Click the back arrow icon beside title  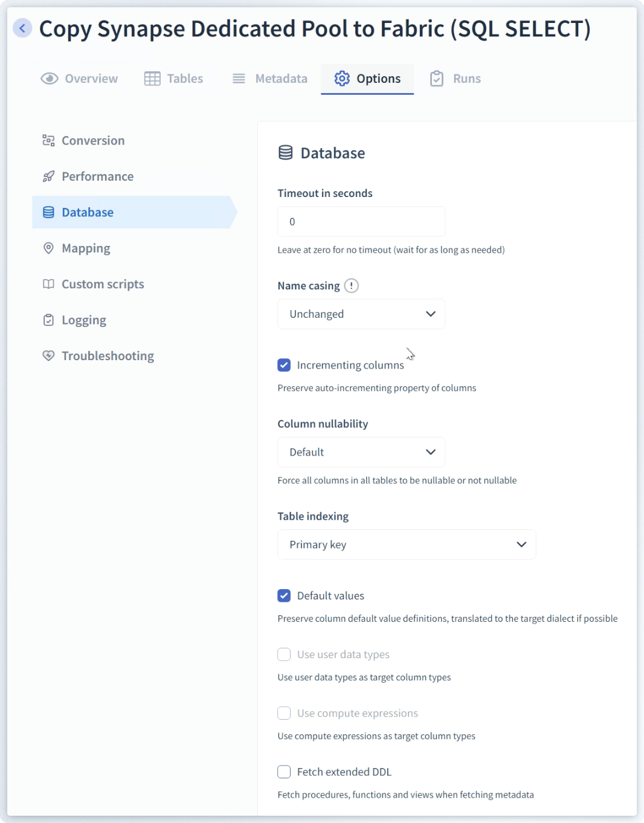coord(22,28)
